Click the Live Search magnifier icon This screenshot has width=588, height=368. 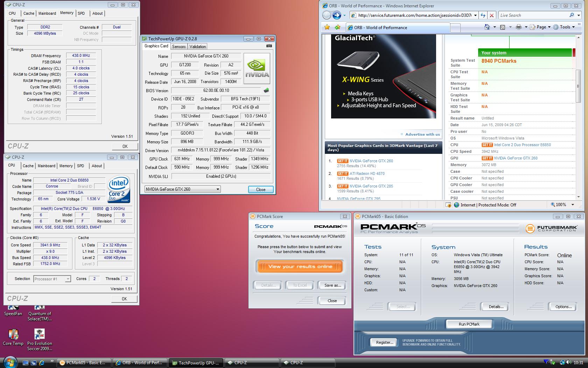coord(572,15)
